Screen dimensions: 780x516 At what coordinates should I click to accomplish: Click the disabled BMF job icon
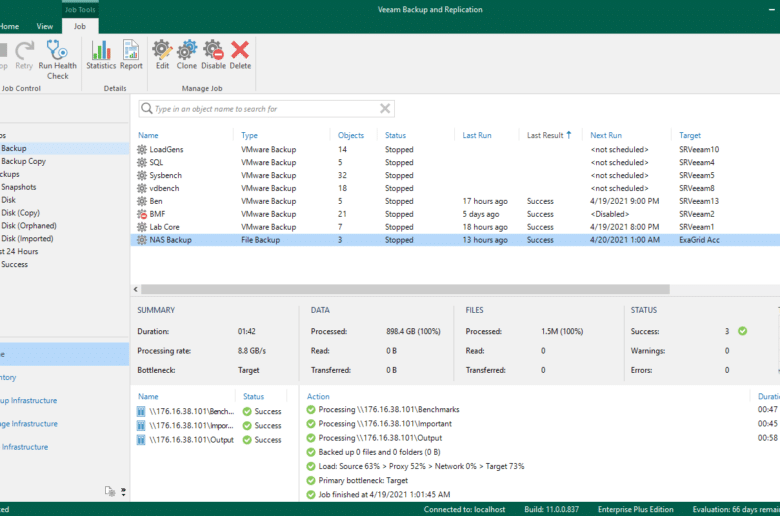point(142,214)
